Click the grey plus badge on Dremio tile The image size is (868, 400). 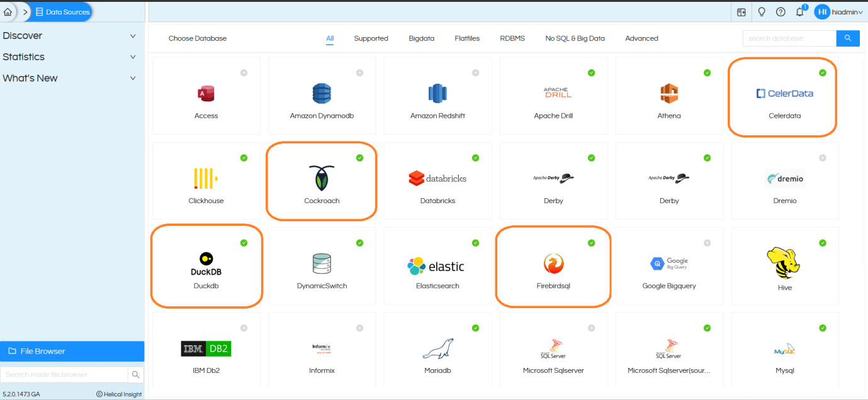coord(823,158)
